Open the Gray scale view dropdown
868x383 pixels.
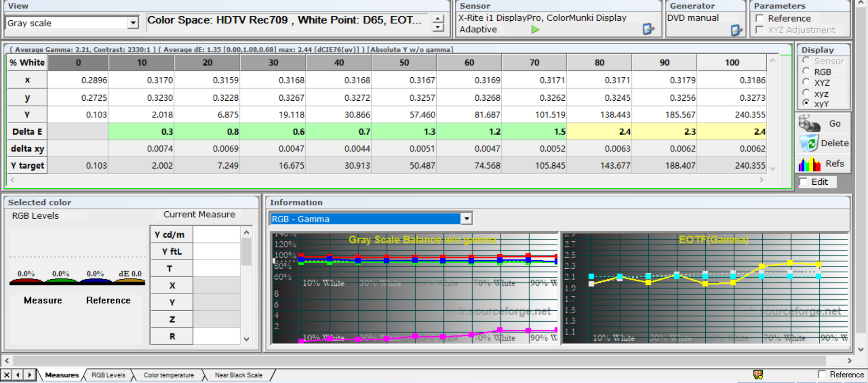(133, 23)
